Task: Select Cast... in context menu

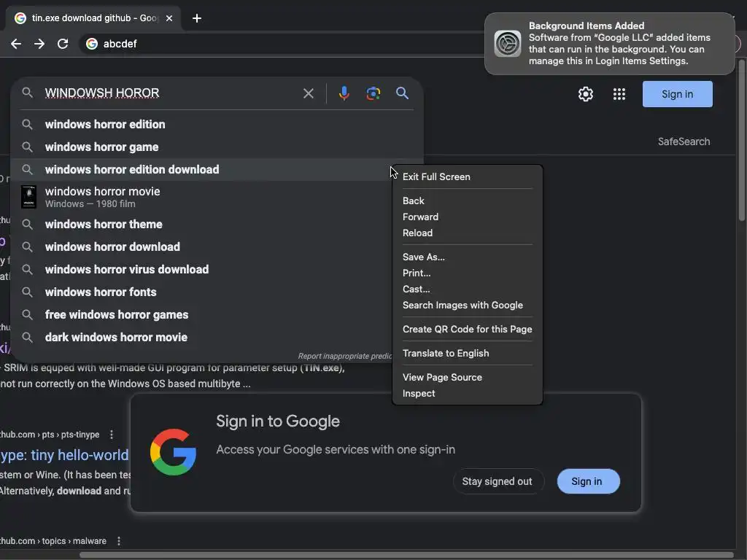Action: [x=468, y=289]
